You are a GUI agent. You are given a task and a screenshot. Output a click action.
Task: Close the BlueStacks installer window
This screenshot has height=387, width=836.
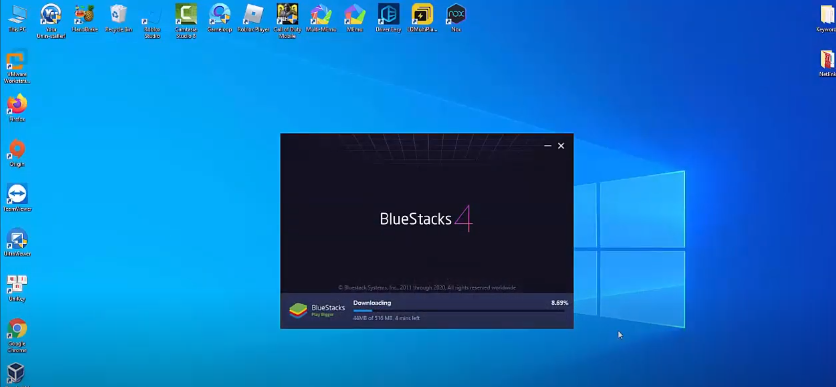tap(561, 146)
